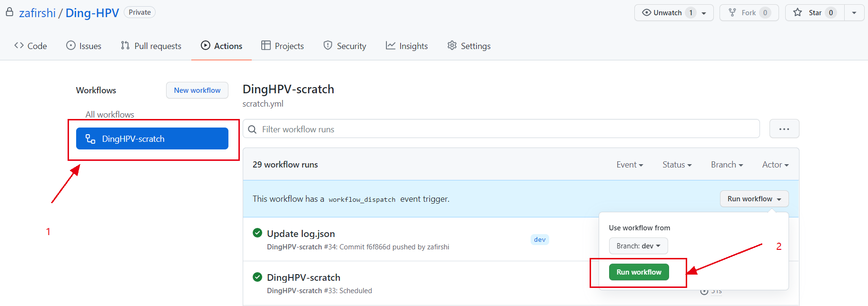Click the fork count badge 0
The image size is (868, 306).
pos(765,13)
